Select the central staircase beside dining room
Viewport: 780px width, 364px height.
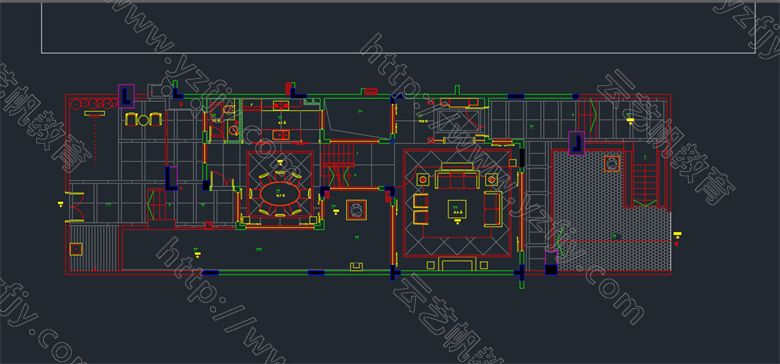click(338, 164)
